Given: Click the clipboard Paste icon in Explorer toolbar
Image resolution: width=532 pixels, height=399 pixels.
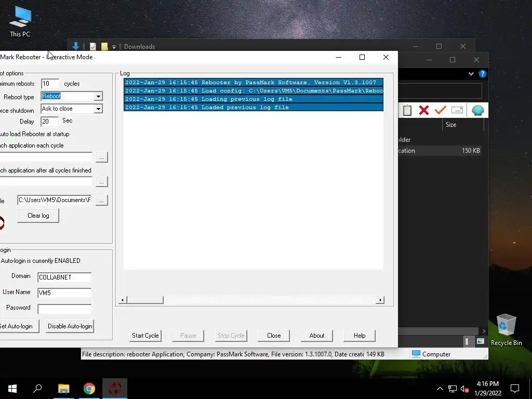Looking at the screenshot, I should (x=407, y=110).
